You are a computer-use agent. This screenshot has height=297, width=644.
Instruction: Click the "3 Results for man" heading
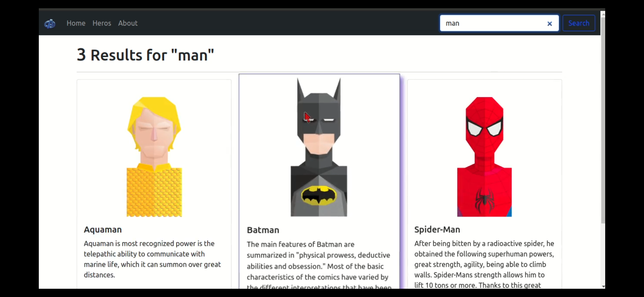pyautogui.click(x=145, y=55)
